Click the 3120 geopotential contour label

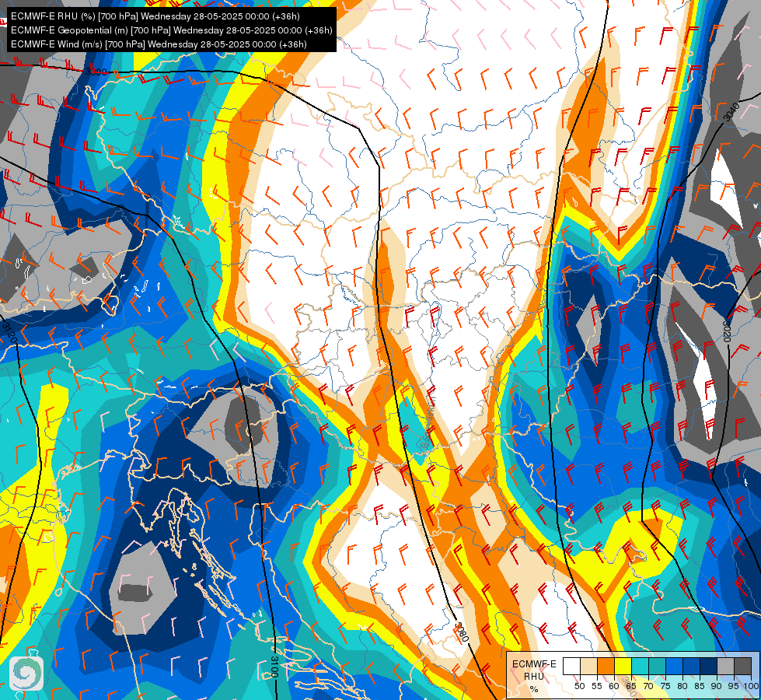(9, 332)
